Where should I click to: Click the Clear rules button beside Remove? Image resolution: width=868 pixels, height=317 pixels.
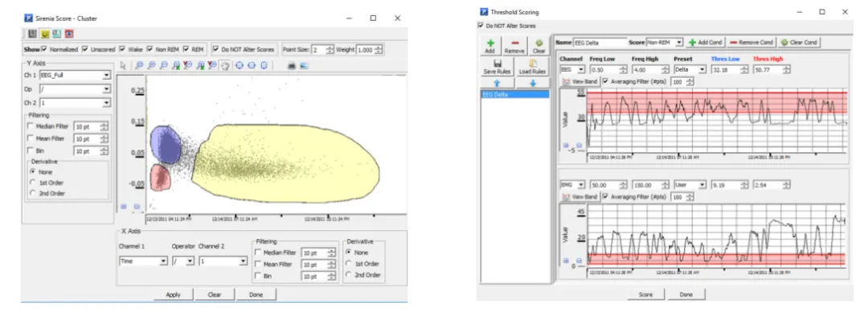click(538, 46)
